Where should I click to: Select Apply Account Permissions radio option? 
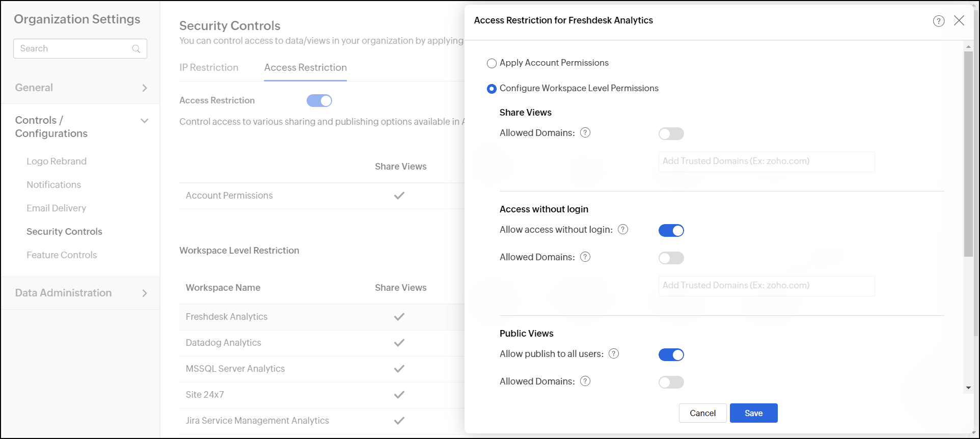pos(492,64)
